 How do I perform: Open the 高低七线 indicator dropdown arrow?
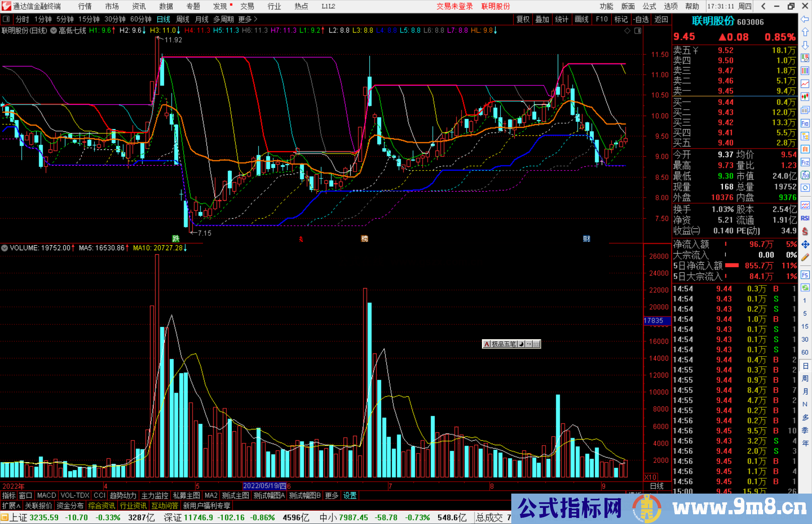pyautogui.click(x=54, y=31)
